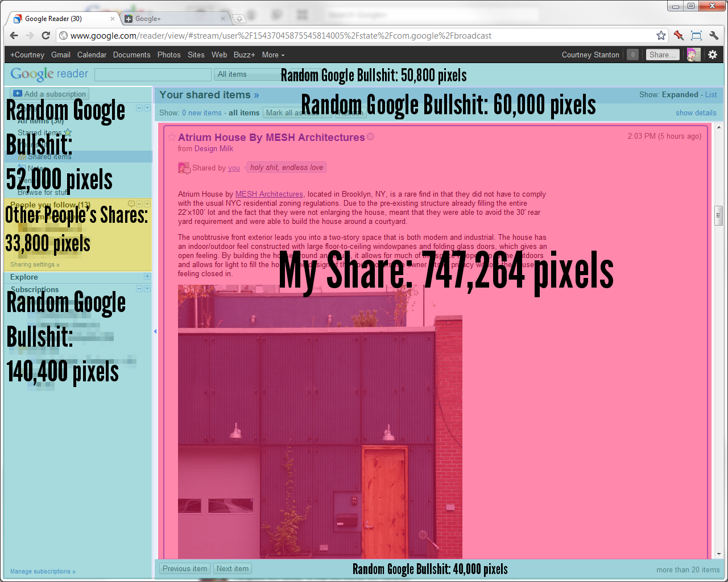The width and height of the screenshot is (728, 582).
Task: Open Sharing settings link
Action: click(x=35, y=265)
